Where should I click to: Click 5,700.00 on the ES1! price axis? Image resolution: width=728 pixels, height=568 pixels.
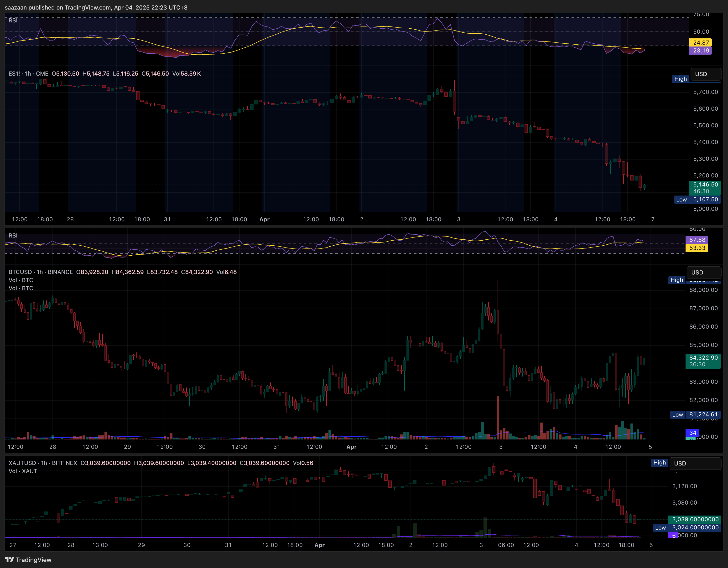705,92
